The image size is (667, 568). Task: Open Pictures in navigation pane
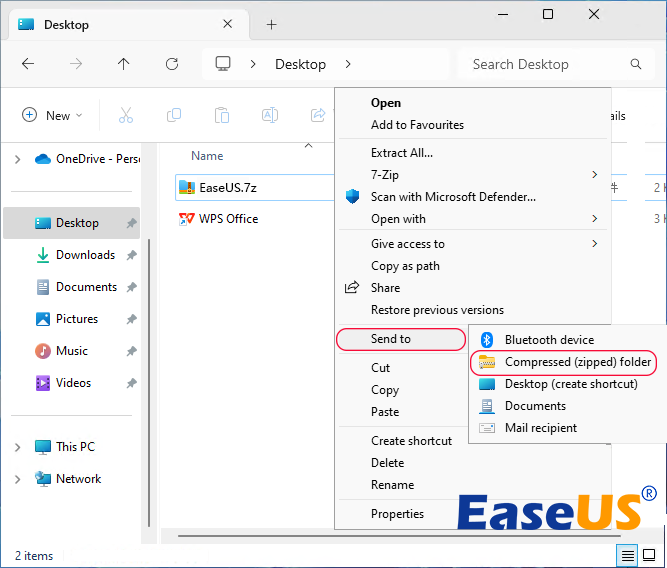tap(77, 319)
